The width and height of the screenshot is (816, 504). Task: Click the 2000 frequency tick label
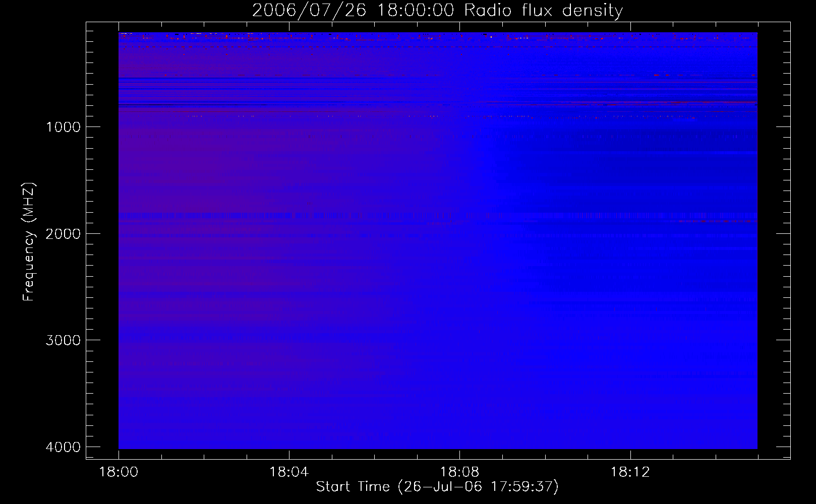(63, 234)
